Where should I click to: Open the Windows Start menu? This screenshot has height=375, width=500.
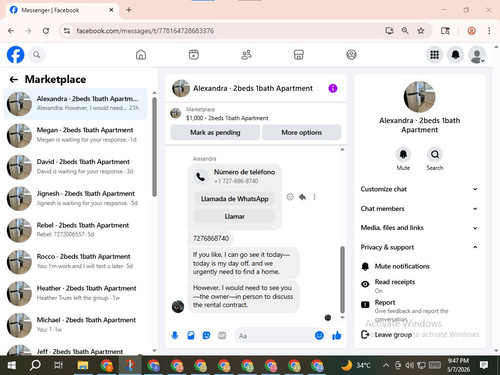pos(12,365)
